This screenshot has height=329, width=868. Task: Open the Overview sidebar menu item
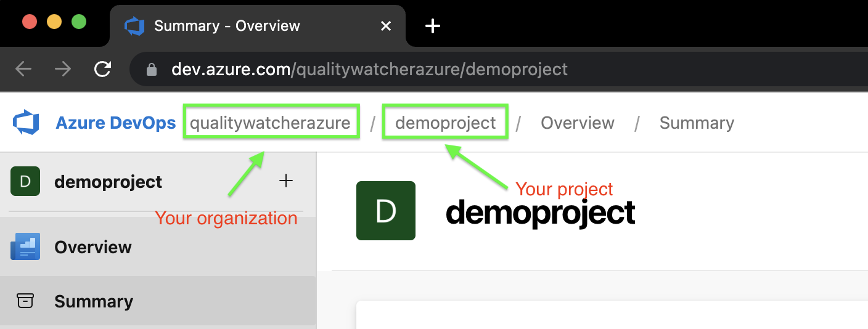[158, 246]
